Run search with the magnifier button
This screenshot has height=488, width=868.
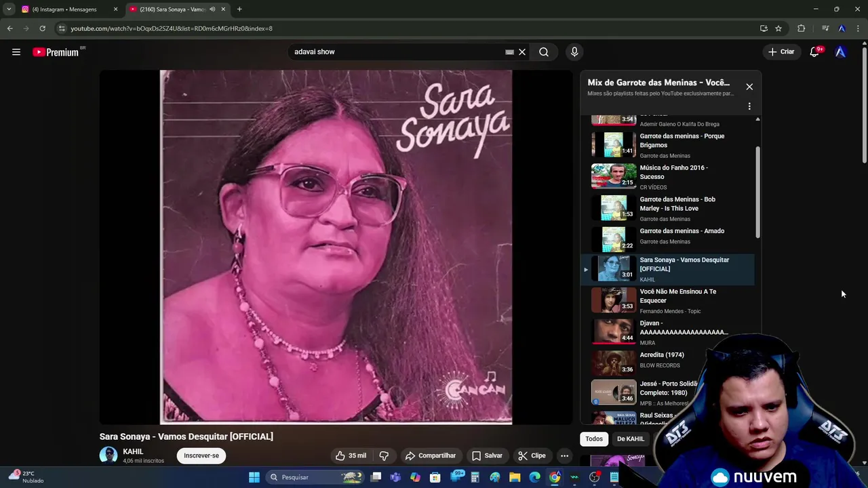click(x=544, y=52)
